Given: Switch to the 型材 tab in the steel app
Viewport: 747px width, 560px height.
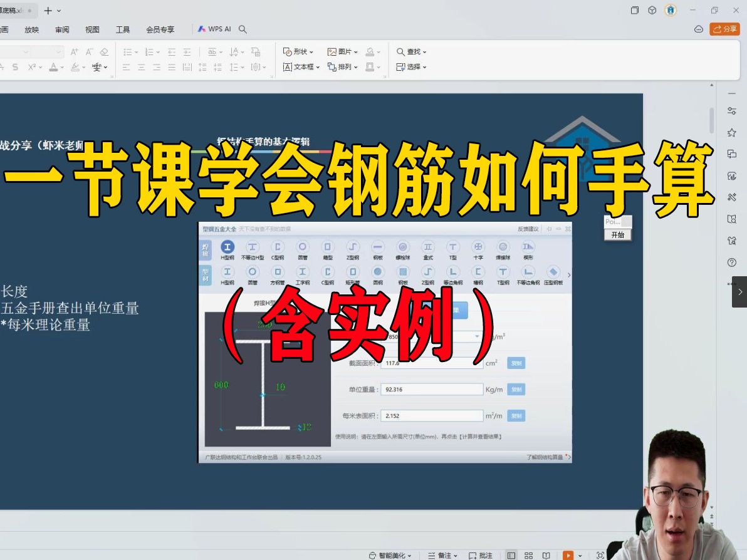Looking at the screenshot, I should pyautogui.click(x=206, y=274).
